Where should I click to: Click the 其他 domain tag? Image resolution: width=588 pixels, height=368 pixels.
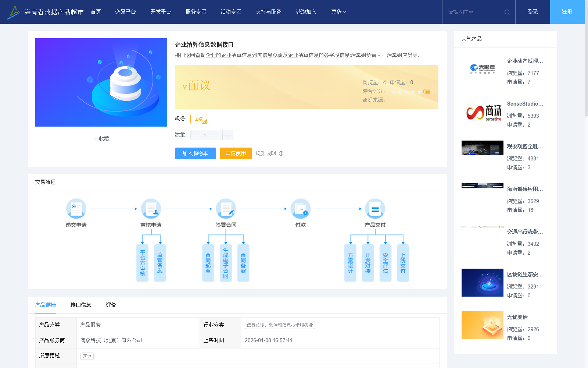tap(87, 356)
